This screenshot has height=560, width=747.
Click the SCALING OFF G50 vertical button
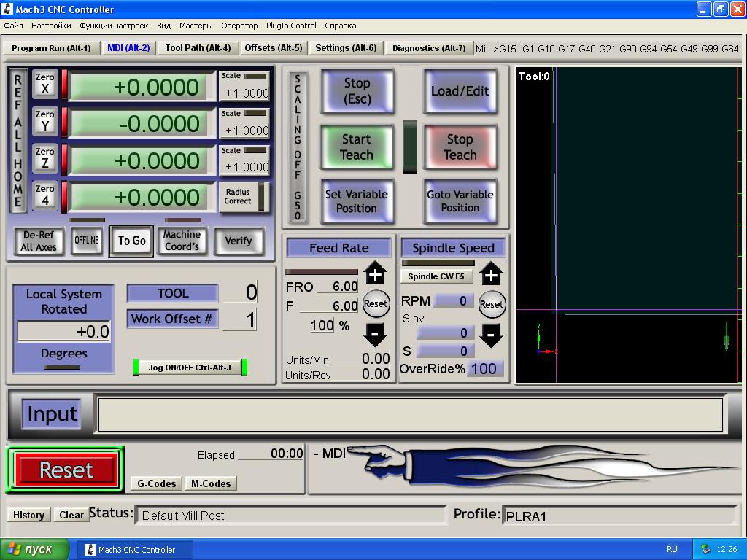[x=298, y=147]
